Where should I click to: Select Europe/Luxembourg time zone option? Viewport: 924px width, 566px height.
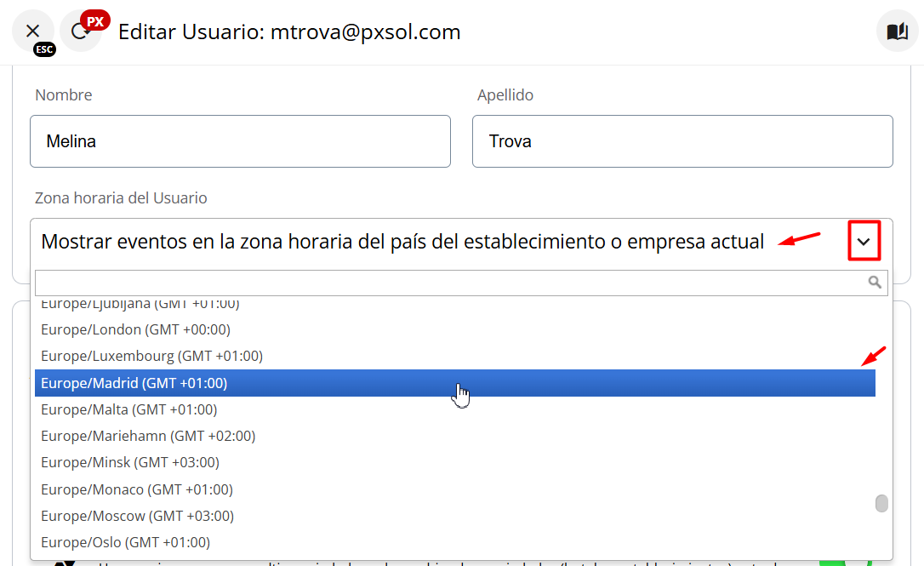pyautogui.click(x=152, y=356)
